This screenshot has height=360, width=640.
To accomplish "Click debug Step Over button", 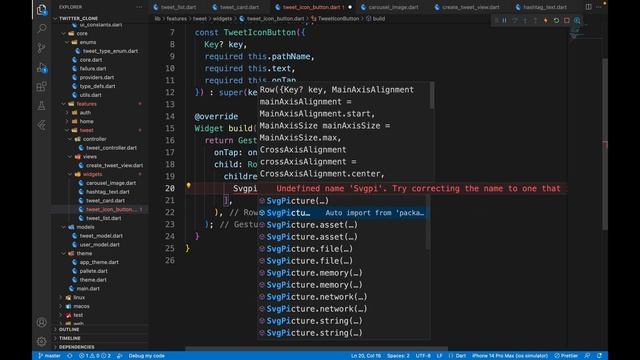I will (515, 20).
